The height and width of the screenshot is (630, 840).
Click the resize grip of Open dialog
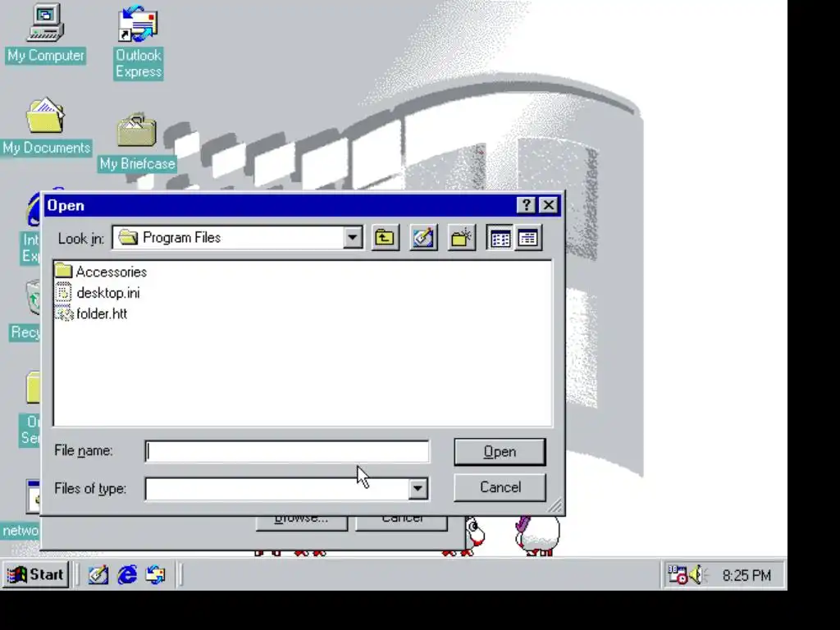[x=555, y=506]
